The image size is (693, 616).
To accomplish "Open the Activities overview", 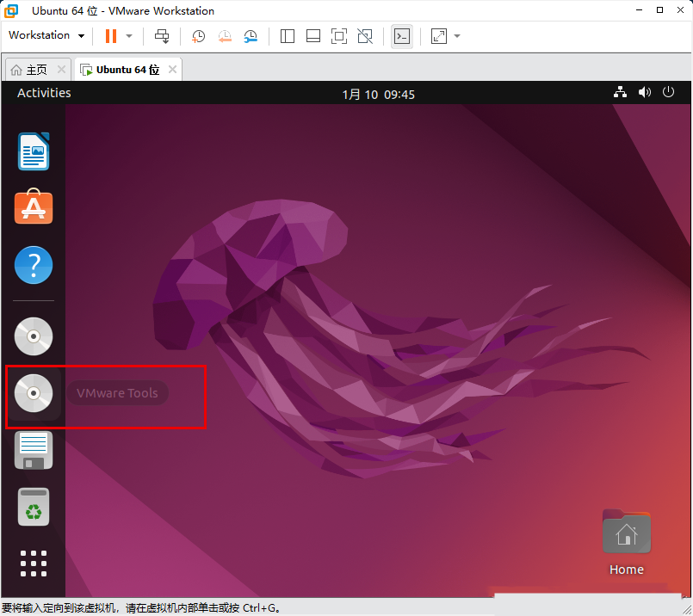I will tap(43, 92).
